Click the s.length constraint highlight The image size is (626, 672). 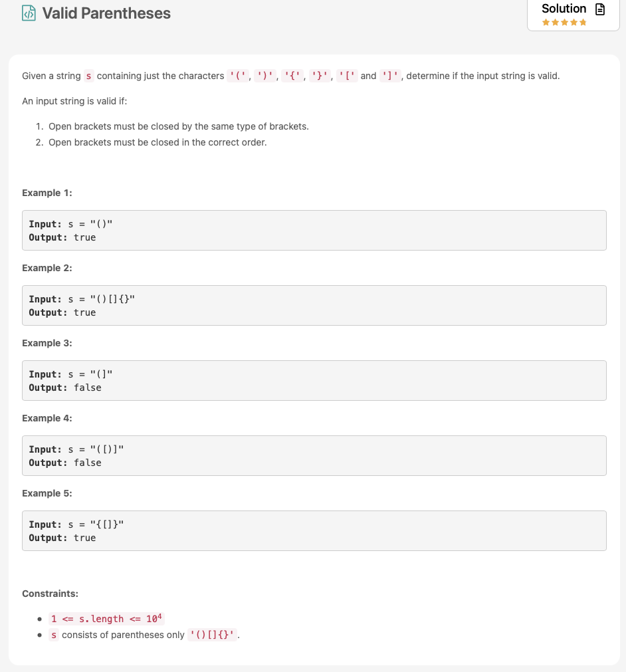click(105, 618)
